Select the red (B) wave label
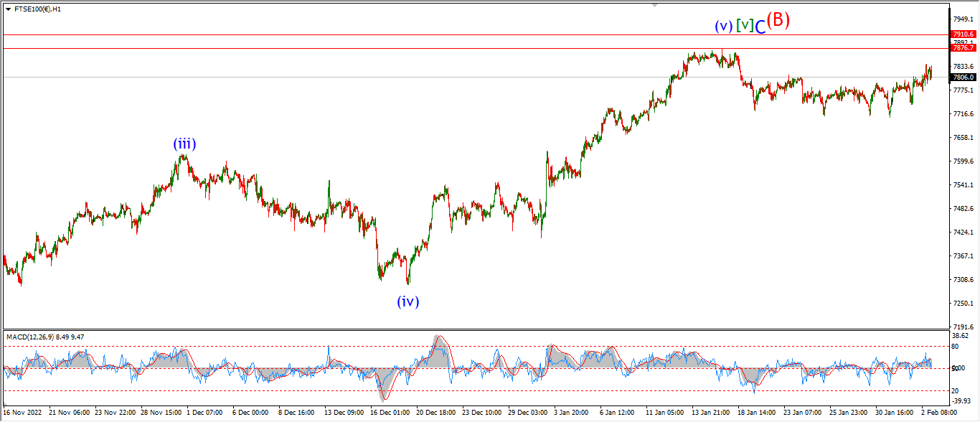Image resolution: width=980 pixels, height=422 pixels. [x=778, y=20]
